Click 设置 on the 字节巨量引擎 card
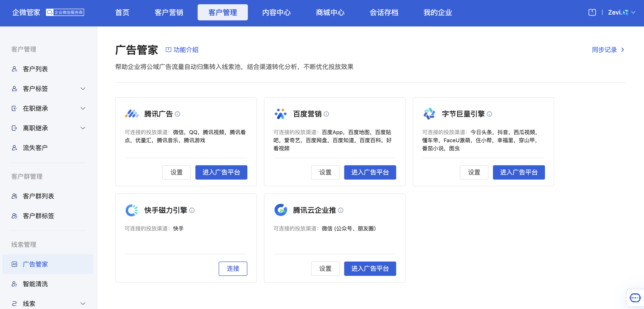 474,172
